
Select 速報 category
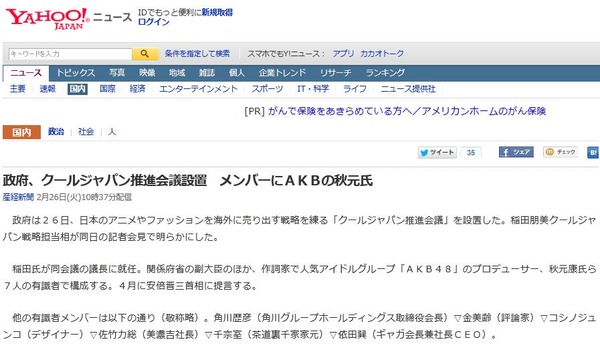47,89
